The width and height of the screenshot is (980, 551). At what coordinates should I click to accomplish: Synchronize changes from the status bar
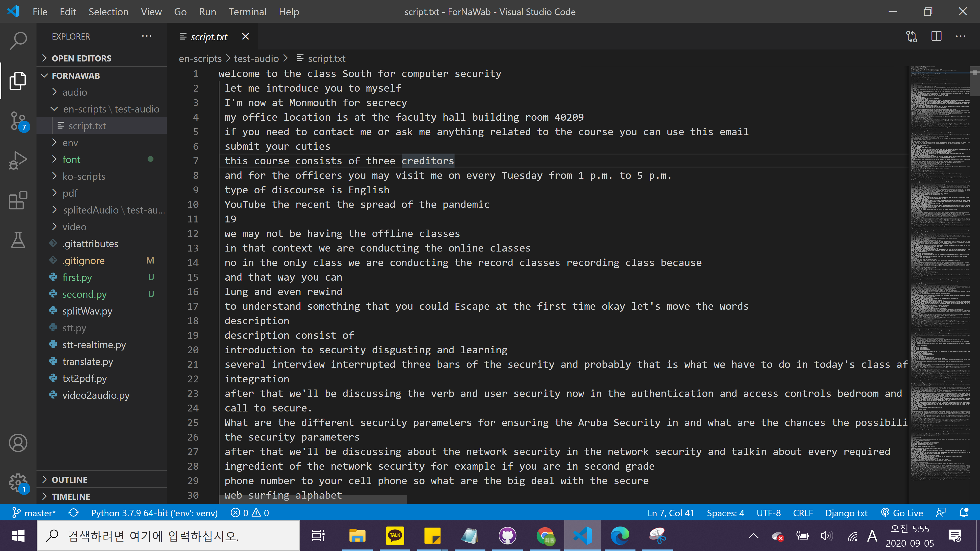pyautogui.click(x=73, y=512)
